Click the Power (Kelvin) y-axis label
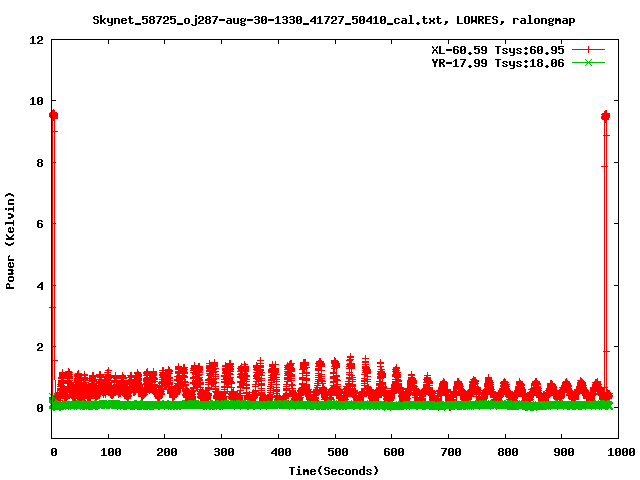This screenshot has height=480, width=640. point(10,241)
